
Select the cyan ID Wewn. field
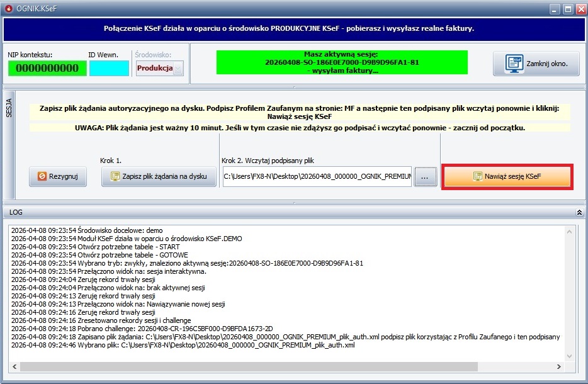click(x=109, y=69)
